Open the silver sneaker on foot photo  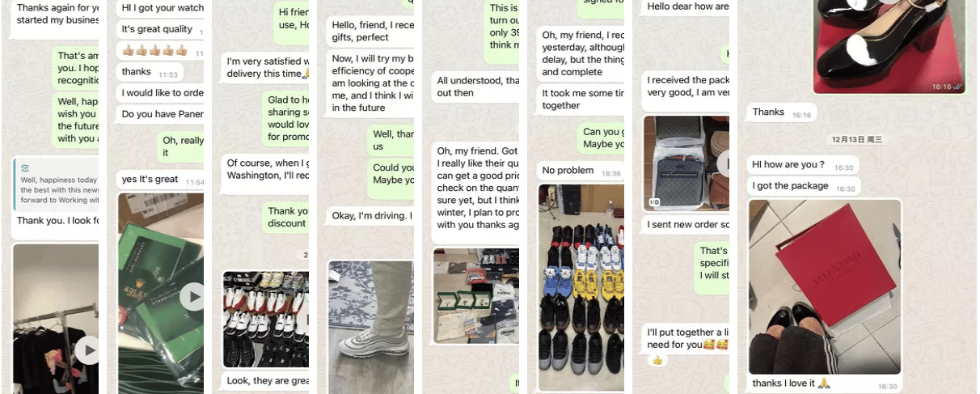[x=370, y=327]
